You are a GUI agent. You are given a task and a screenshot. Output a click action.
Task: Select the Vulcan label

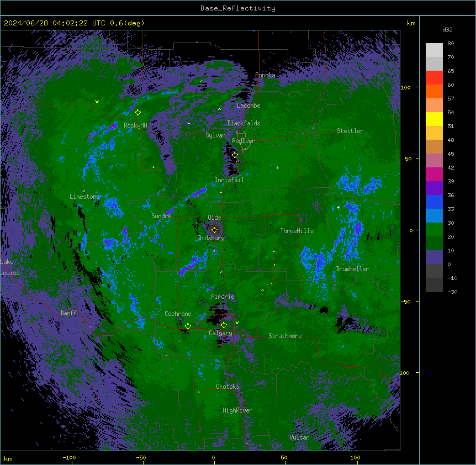299,437
